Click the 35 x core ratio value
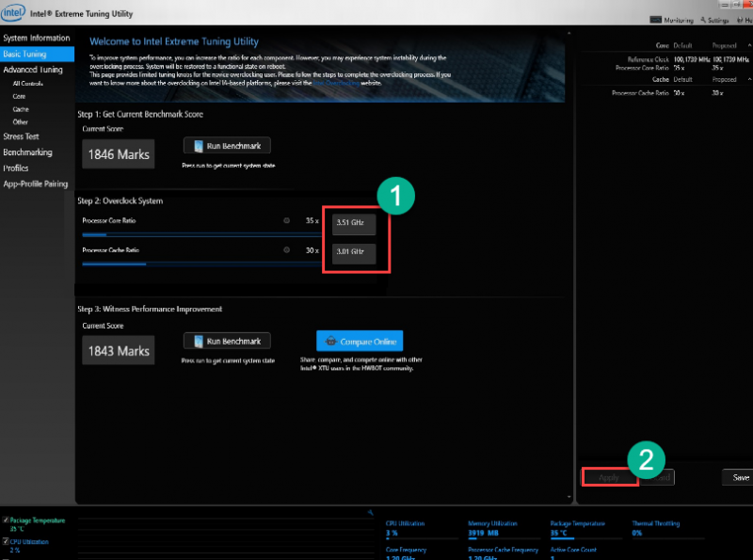Image resolution: width=753 pixels, height=560 pixels. click(x=312, y=220)
